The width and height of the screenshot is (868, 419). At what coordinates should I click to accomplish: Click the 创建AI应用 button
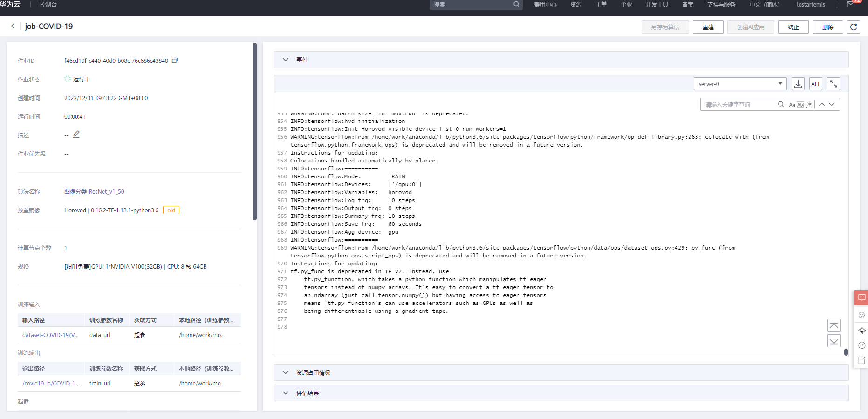(751, 27)
